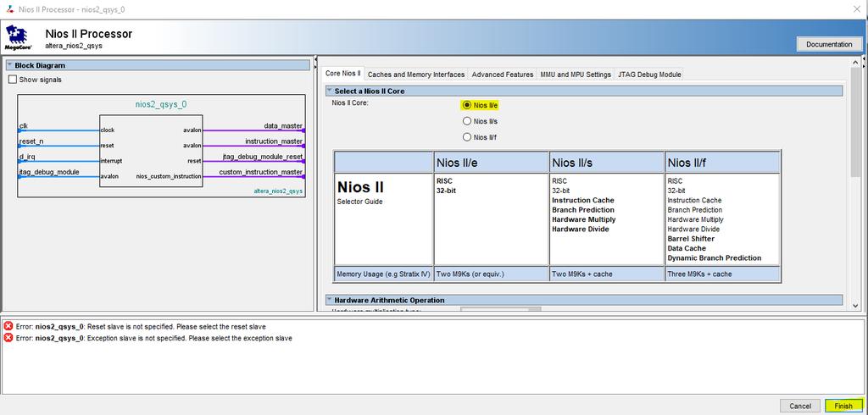Open the Hardware multiplication type dropdown

pyautogui.click(x=500, y=311)
